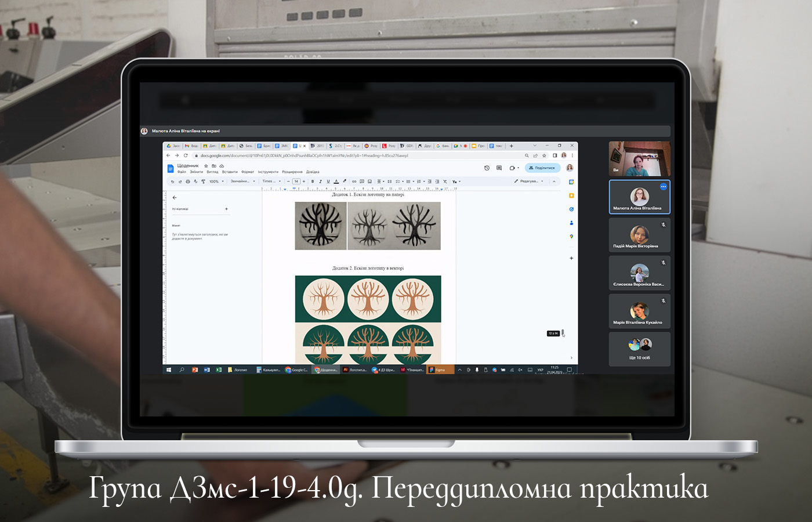Switch to Figma in the taskbar
Screen dimensions: 812x522
click(x=439, y=369)
